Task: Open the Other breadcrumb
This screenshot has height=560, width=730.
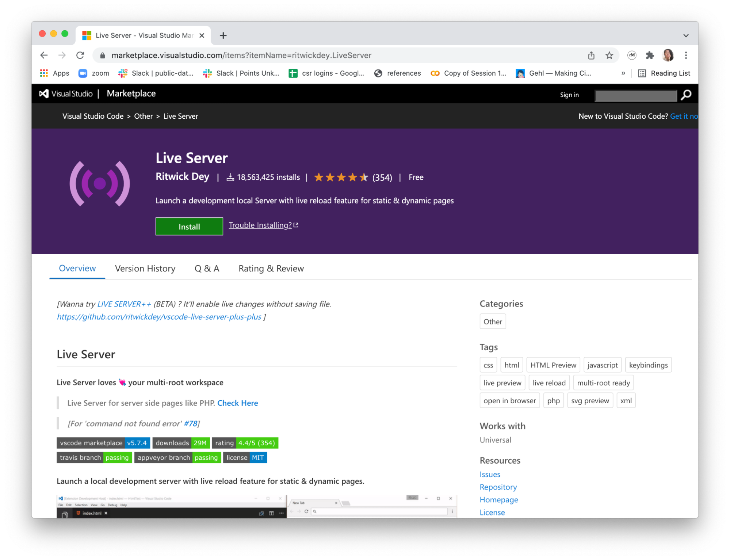Action: point(143,116)
